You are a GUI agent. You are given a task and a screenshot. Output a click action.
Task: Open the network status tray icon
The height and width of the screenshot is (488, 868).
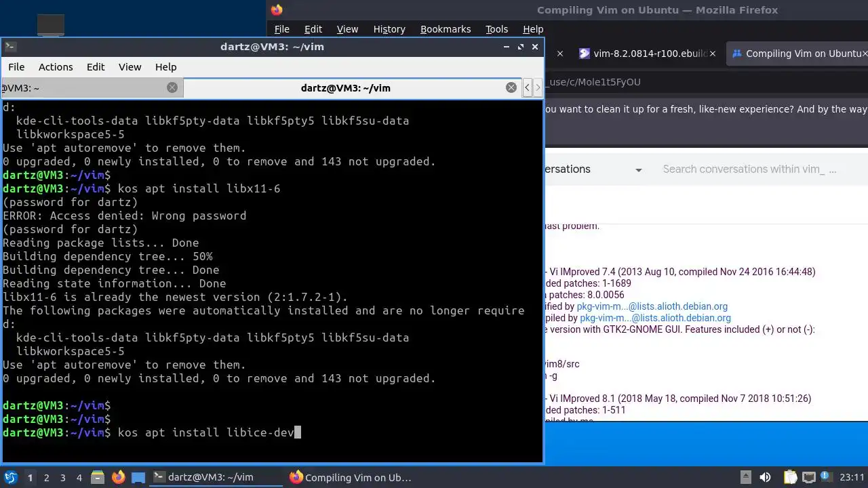click(808, 477)
